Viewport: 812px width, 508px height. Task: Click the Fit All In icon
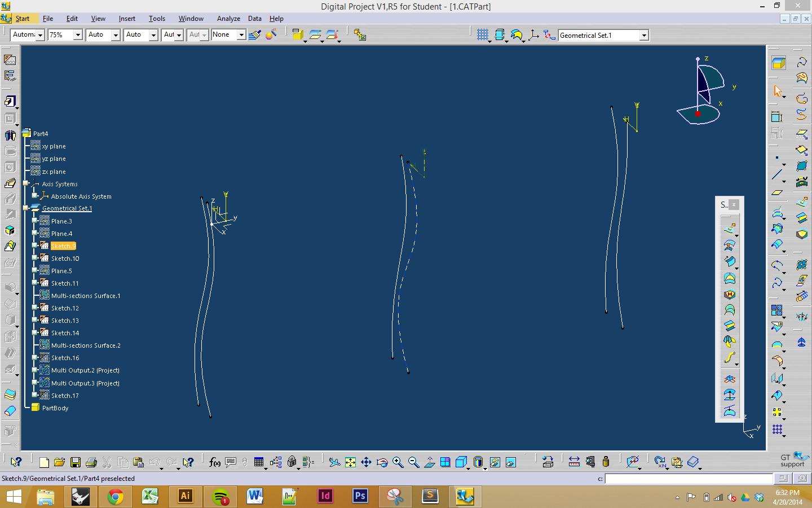(350, 462)
